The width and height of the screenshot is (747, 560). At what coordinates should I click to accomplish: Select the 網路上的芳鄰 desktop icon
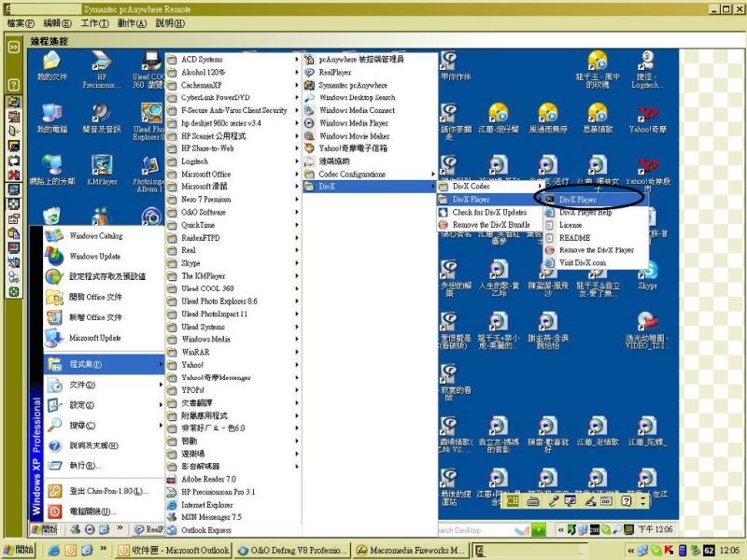tap(52, 170)
